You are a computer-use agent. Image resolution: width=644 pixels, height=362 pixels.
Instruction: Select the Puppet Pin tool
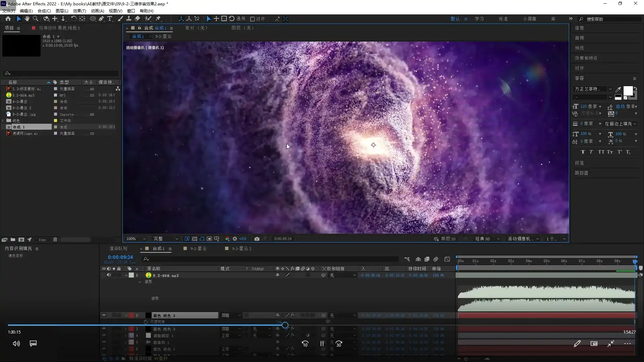tap(158, 19)
